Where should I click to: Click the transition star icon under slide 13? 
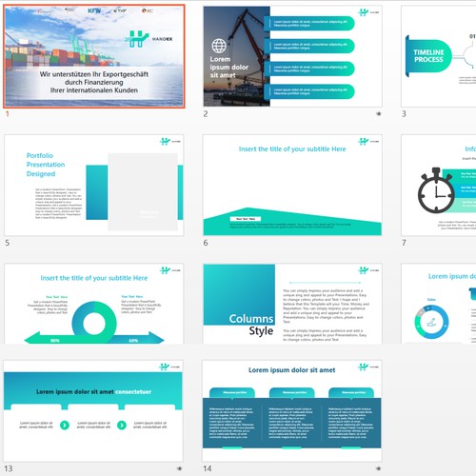[x=179, y=468]
